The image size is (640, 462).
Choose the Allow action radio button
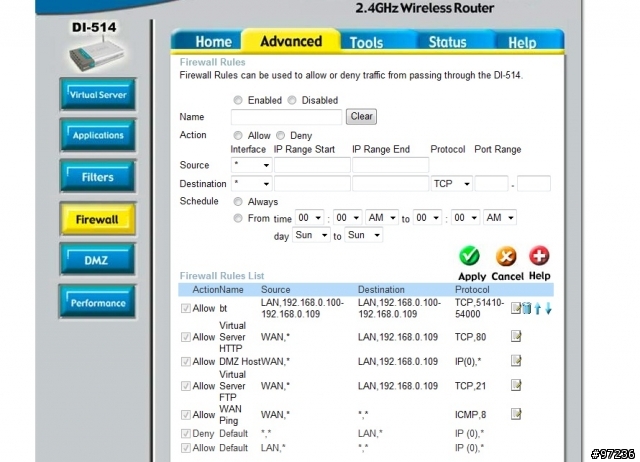click(238, 135)
